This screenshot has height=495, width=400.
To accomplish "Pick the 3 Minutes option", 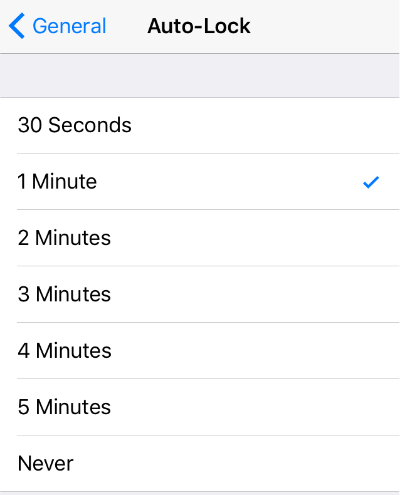I will [200, 294].
